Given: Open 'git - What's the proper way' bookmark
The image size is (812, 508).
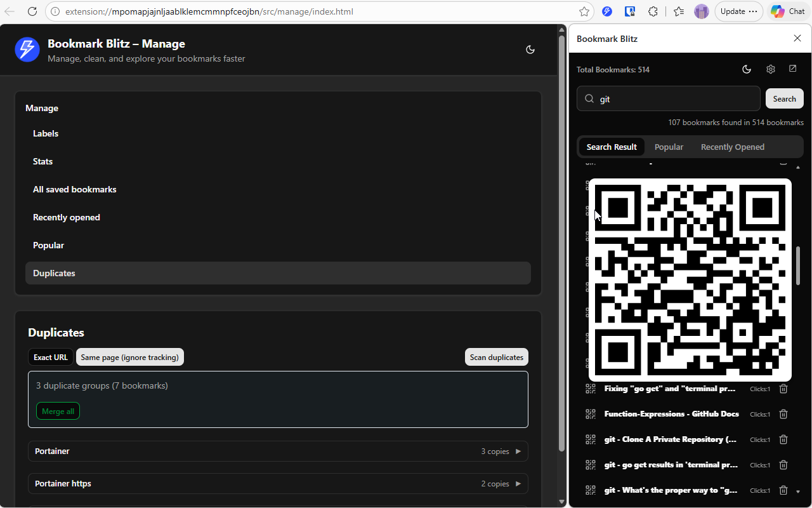Looking at the screenshot, I should pos(671,490).
